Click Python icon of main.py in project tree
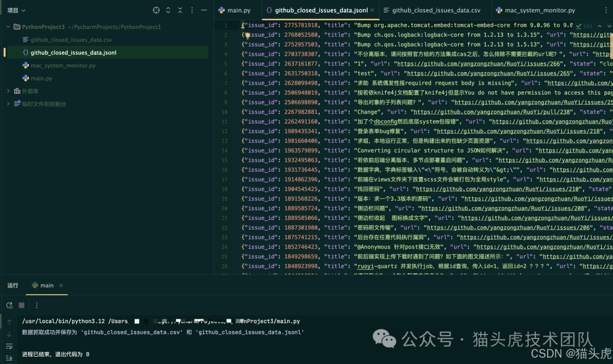Screen dimensions: 613x364 [x=26, y=78]
